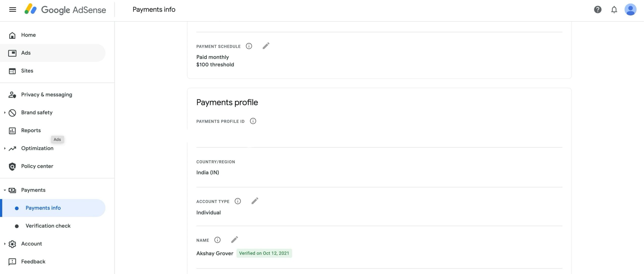Open the user account avatar
This screenshot has width=644, height=274.
coord(630,10)
